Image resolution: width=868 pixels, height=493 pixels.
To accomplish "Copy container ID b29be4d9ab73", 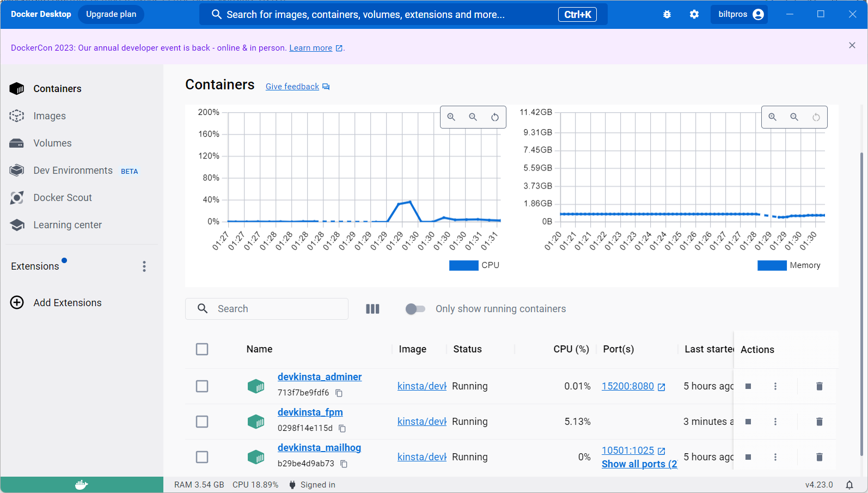I will click(344, 464).
